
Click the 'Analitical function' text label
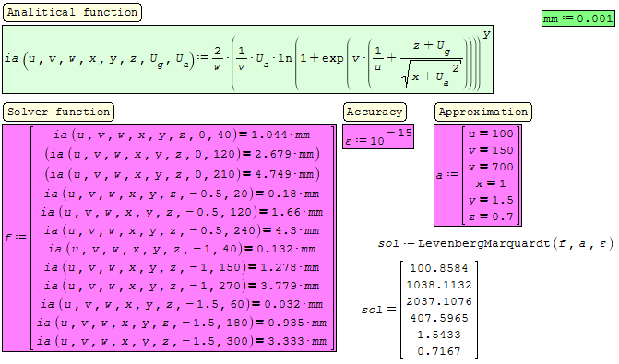(x=72, y=12)
